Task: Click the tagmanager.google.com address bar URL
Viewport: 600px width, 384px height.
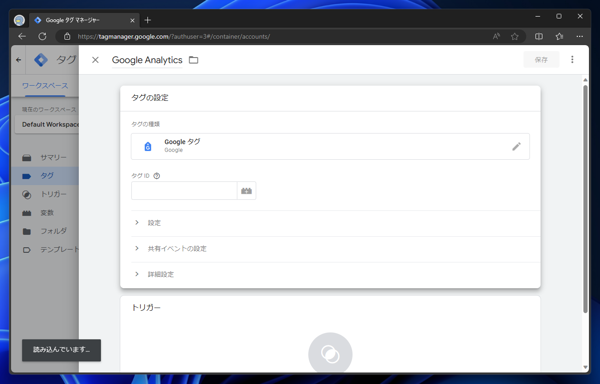Action: pos(174,37)
